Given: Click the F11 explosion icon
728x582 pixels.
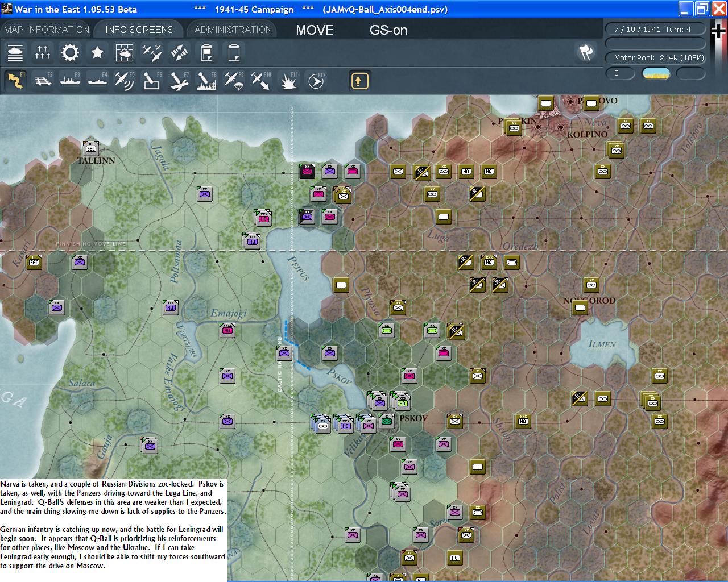Looking at the screenshot, I should (288, 81).
